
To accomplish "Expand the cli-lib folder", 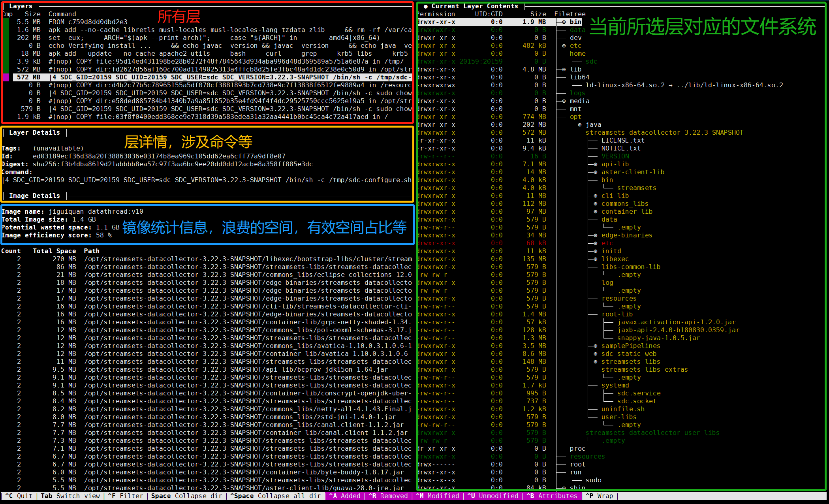I will tap(596, 196).
